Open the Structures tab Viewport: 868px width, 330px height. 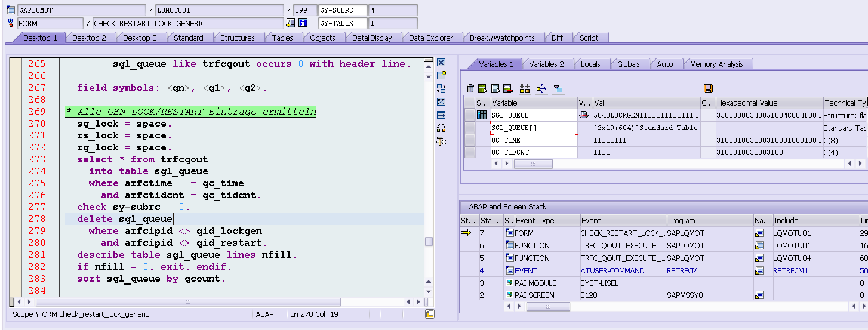click(x=238, y=38)
